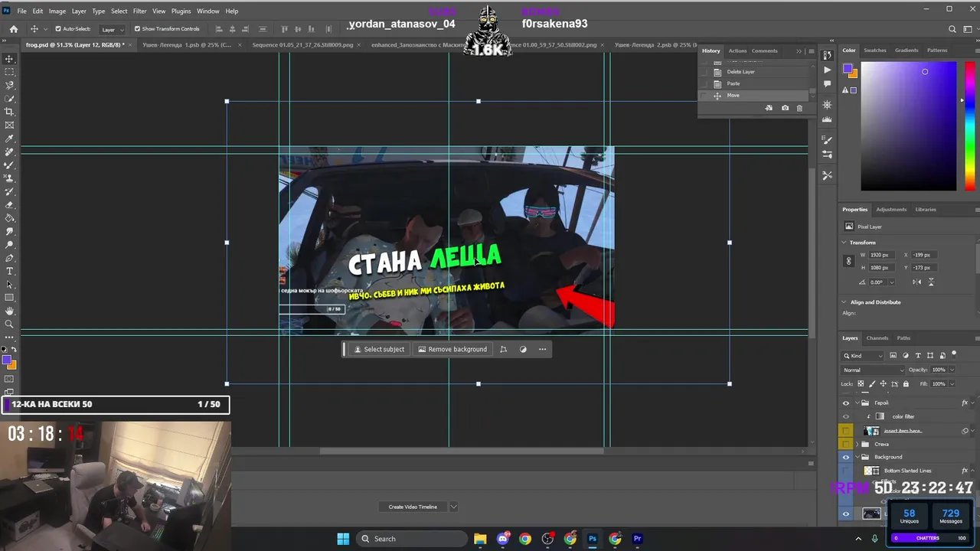The height and width of the screenshot is (551, 980).
Task: Select the Move tool in the toolbar
Action: [9, 58]
